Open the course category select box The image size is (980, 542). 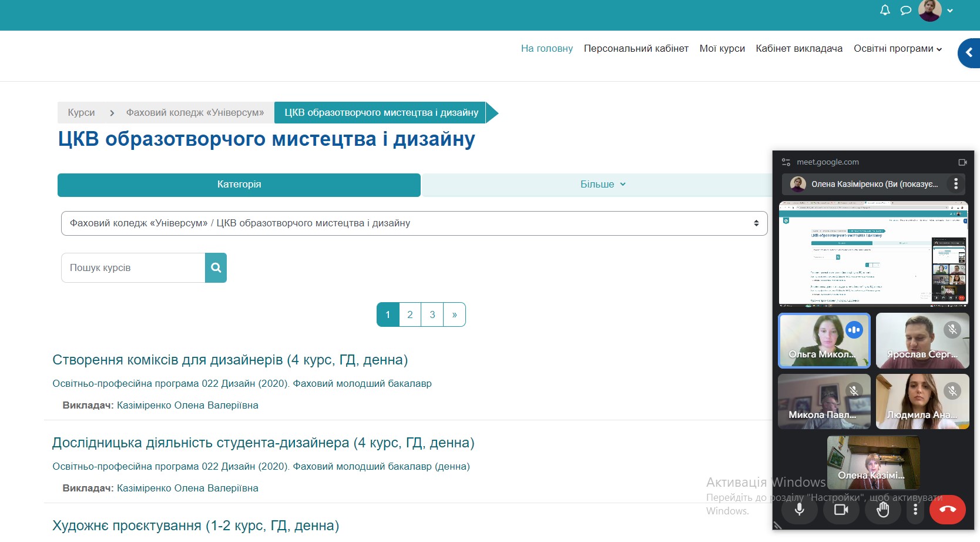pos(414,223)
